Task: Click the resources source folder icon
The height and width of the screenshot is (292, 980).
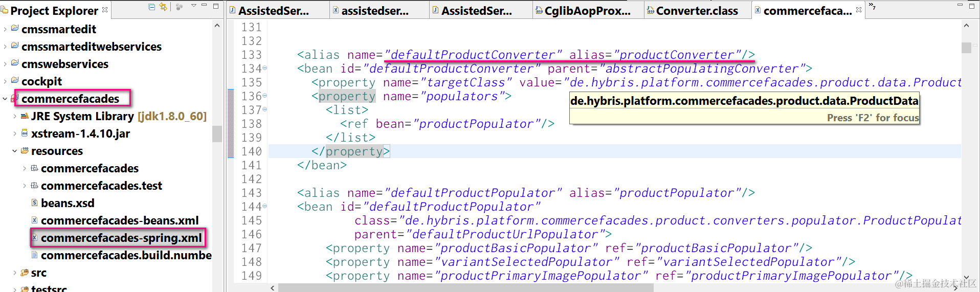Action: pos(25,151)
